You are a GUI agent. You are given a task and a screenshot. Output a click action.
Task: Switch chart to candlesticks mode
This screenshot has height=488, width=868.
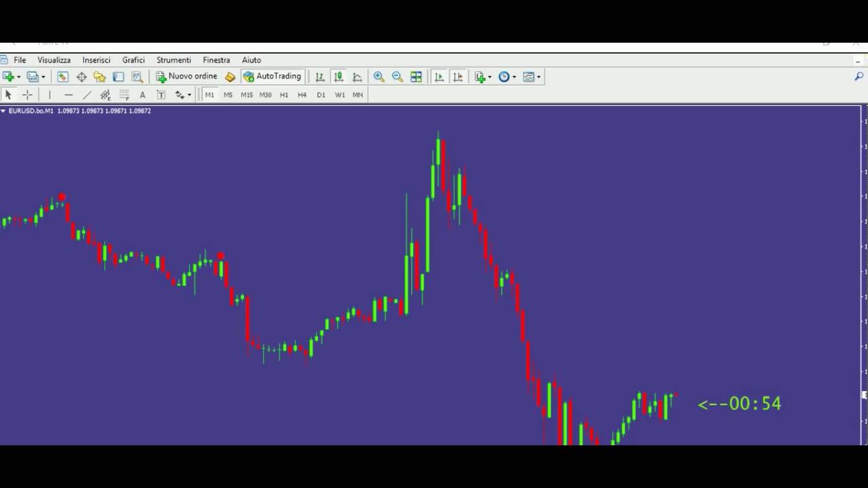click(338, 77)
